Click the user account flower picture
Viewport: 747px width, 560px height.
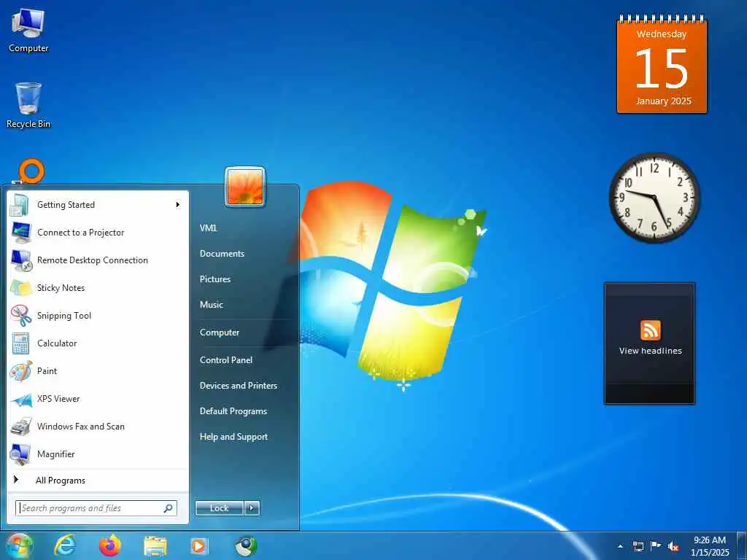245,187
